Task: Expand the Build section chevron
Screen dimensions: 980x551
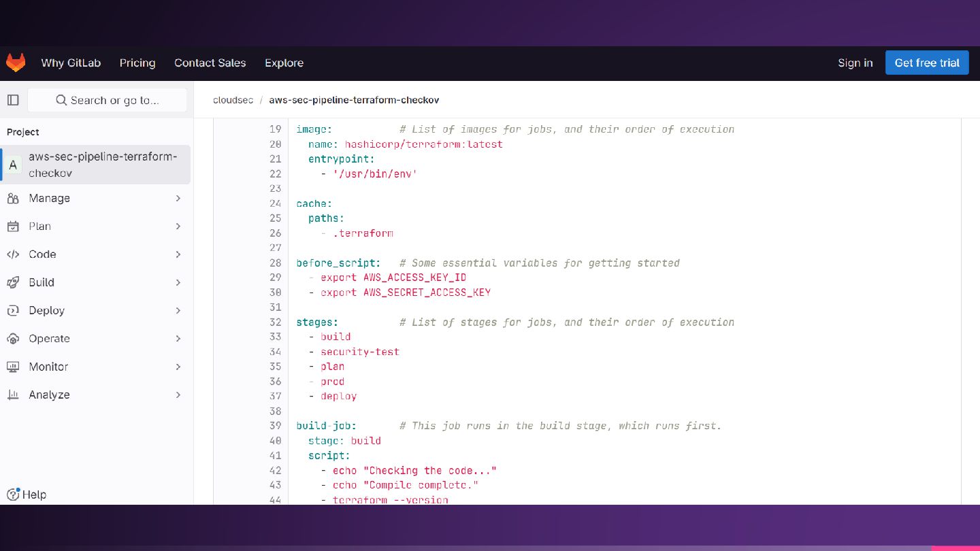Action: 178,282
